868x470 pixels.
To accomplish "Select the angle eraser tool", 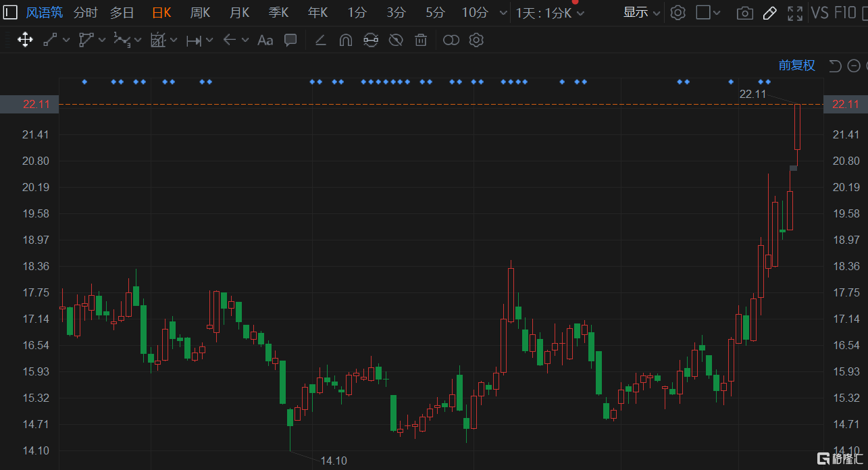I will coord(321,41).
